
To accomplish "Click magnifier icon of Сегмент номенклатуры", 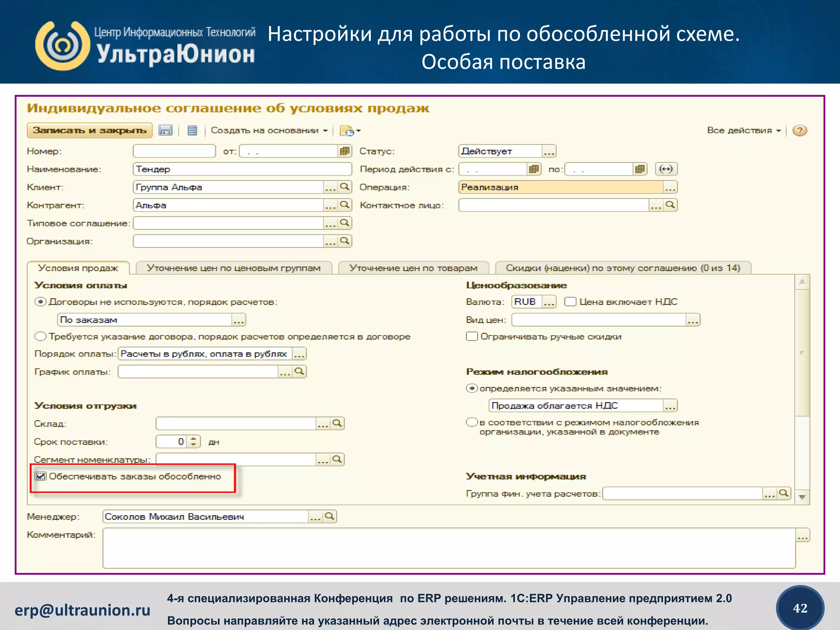I will click(337, 459).
